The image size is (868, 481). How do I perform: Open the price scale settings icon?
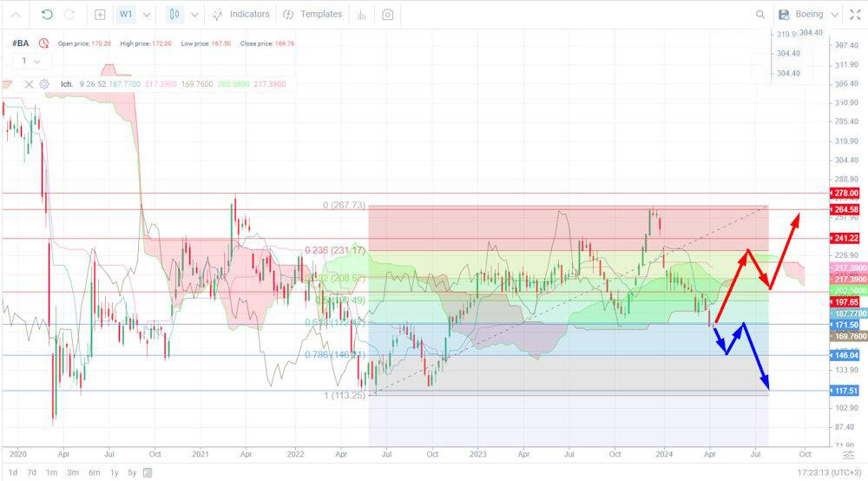point(848,454)
